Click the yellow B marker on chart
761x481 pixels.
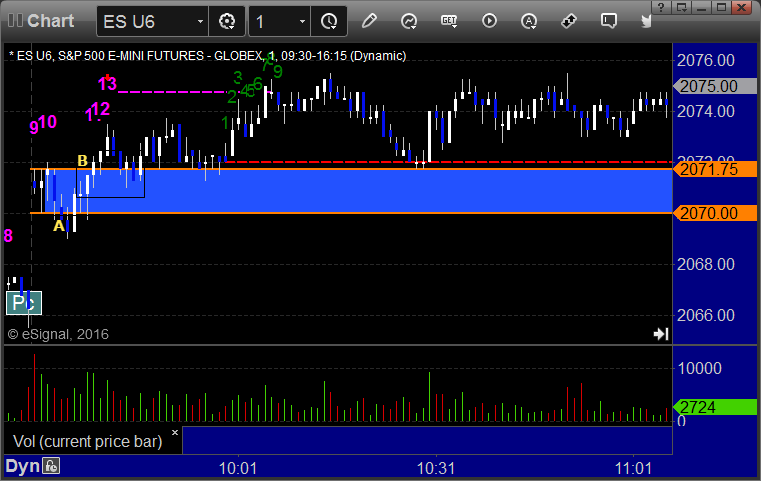coord(83,161)
